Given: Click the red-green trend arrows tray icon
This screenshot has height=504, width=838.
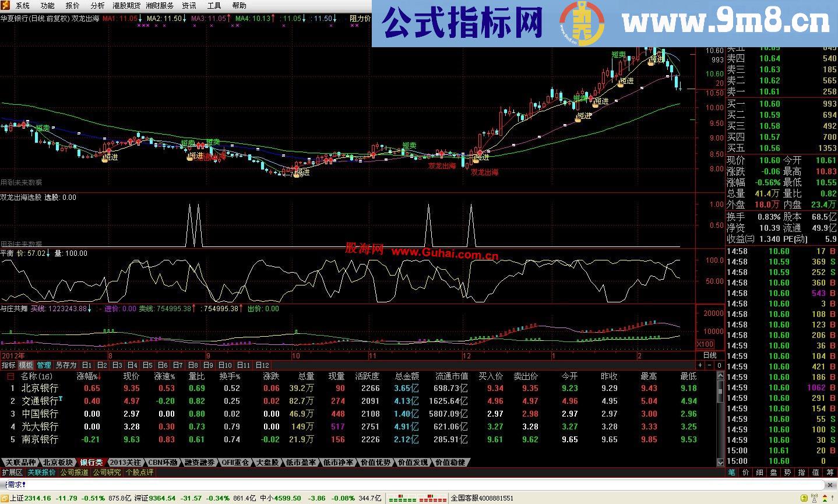Looking at the screenshot, I should coord(825,498).
